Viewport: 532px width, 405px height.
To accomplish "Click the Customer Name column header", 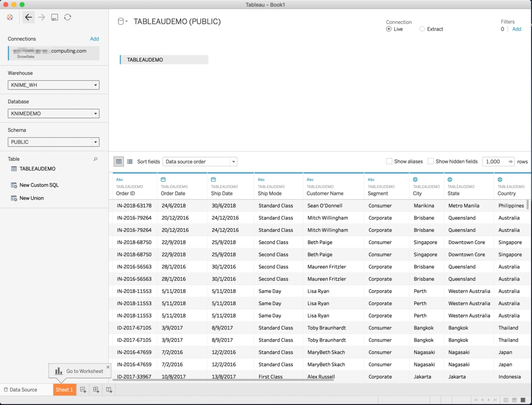I will 333,186.
